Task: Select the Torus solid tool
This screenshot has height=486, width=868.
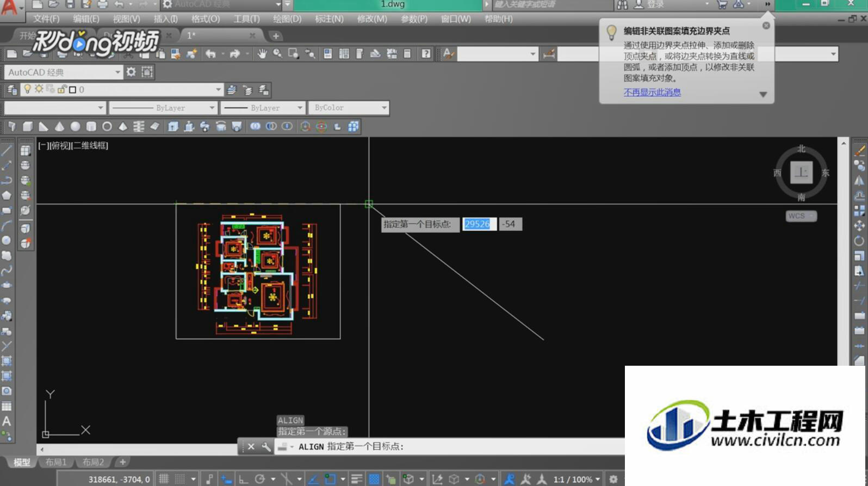Action: 107,126
